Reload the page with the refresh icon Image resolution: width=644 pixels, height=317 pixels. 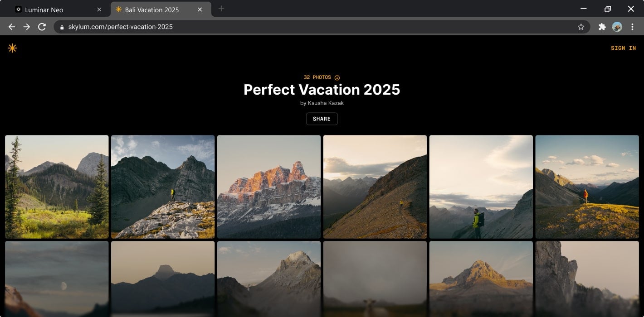[42, 27]
